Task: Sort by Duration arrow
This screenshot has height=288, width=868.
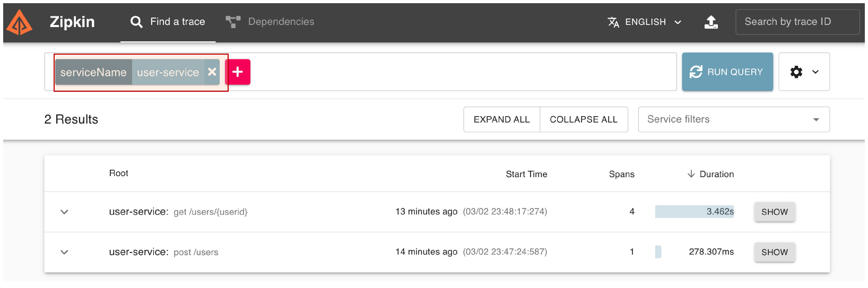Action: click(691, 174)
